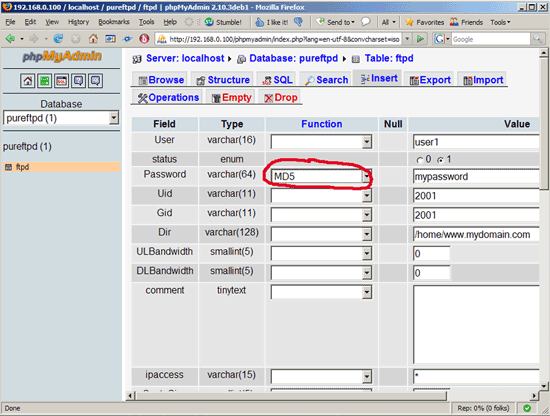Open the Bookmarks menu
The height and width of the screenshot is (416, 550).
[114, 22]
